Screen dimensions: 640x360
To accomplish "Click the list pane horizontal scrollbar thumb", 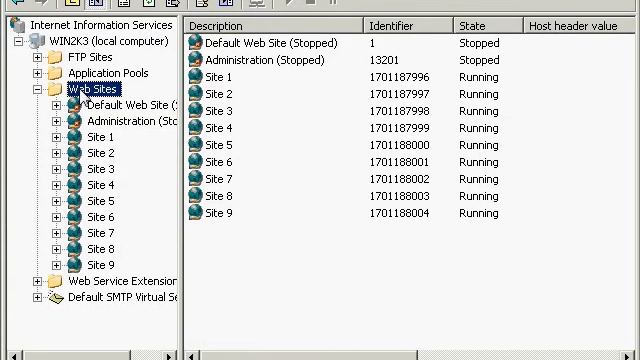I will [308, 356].
